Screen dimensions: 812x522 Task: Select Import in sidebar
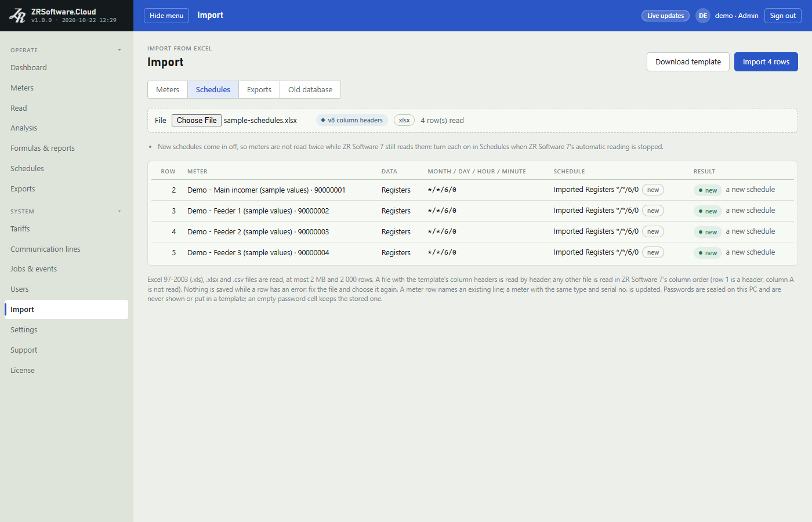point(66,309)
